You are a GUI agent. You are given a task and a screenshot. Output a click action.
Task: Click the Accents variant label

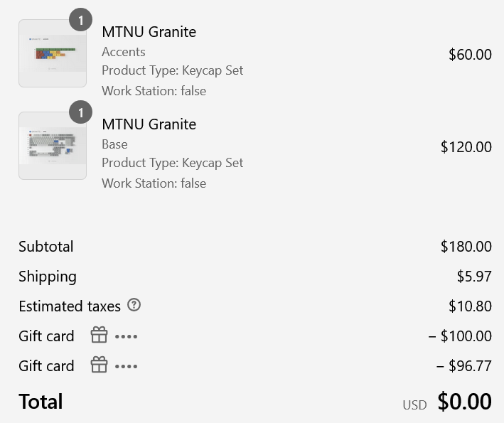coord(124,52)
